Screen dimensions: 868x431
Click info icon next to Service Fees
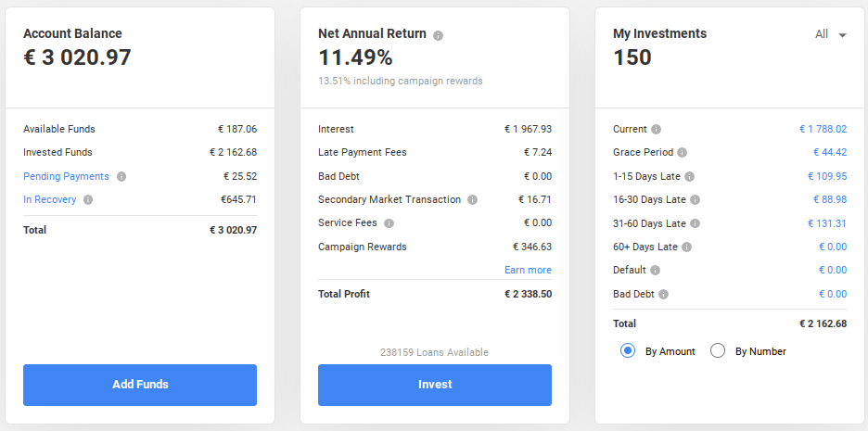pyautogui.click(x=389, y=223)
